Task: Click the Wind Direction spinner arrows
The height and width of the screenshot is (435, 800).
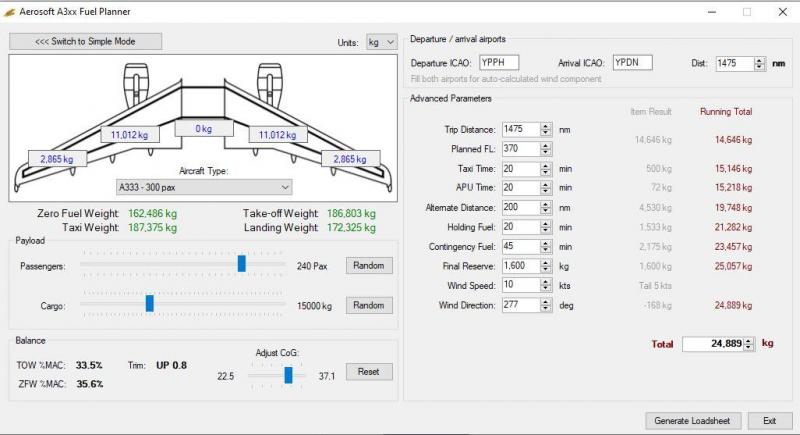Action: 546,305
